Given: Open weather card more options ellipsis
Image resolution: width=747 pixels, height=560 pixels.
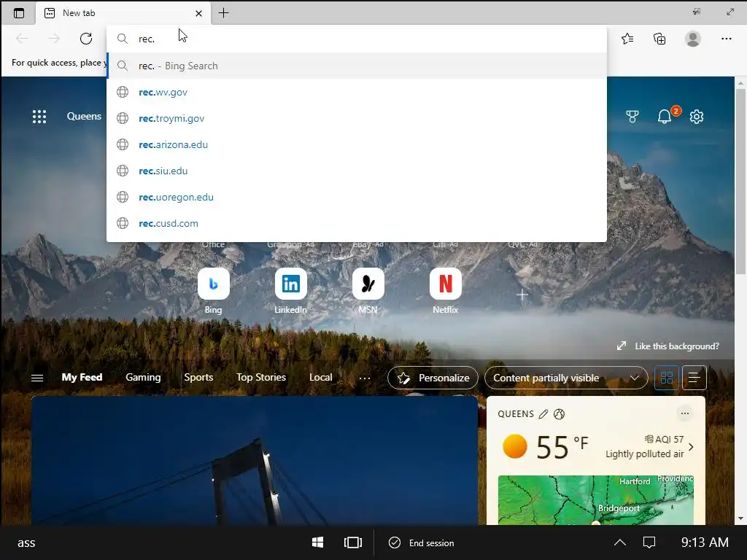Looking at the screenshot, I should click(684, 413).
